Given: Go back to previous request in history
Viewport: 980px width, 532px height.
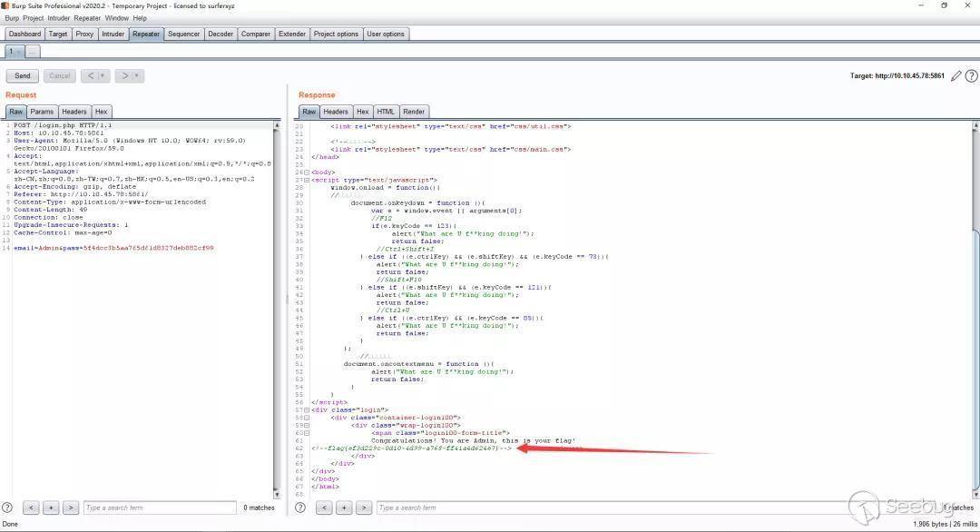Looking at the screenshot, I should (x=91, y=75).
